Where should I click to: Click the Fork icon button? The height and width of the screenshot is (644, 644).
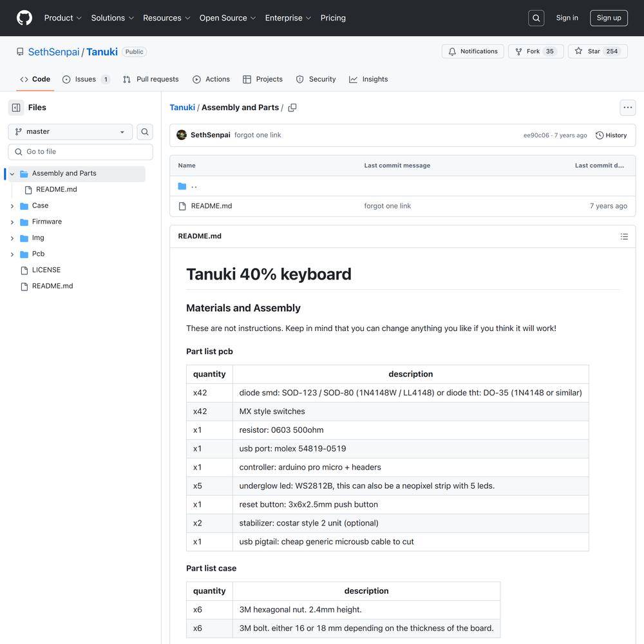pyautogui.click(x=518, y=52)
